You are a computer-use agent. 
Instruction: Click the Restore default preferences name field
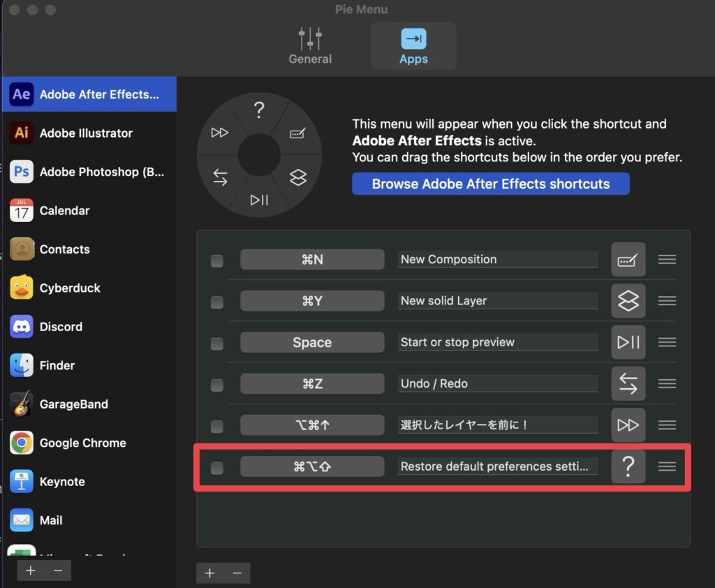pyautogui.click(x=497, y=466)
